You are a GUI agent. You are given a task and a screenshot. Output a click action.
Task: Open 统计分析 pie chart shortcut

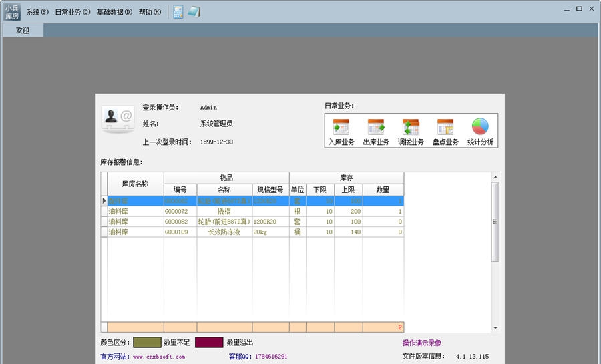(x=480, y=132)
